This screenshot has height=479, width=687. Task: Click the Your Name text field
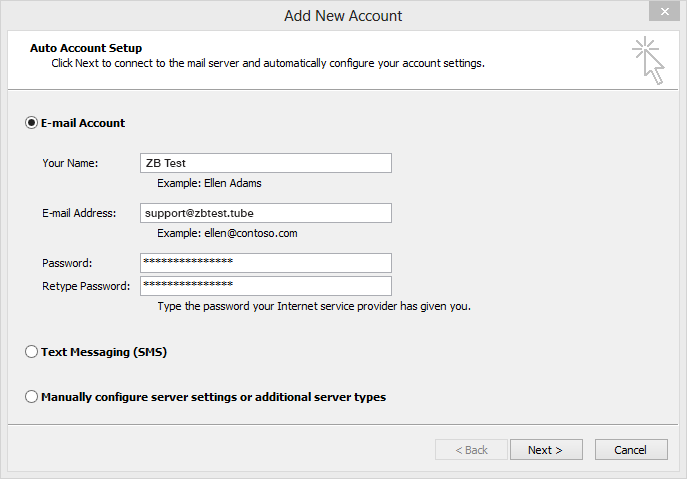tap(265, 163)
